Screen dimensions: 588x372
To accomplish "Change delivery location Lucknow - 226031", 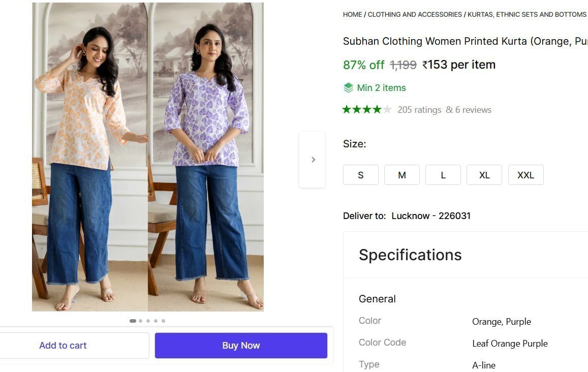I will point(431,216).
